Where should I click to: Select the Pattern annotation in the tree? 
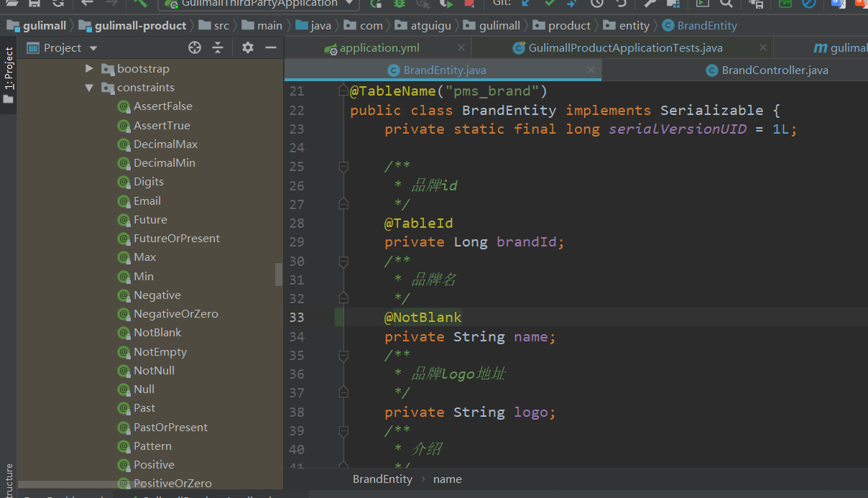point(152,446)
